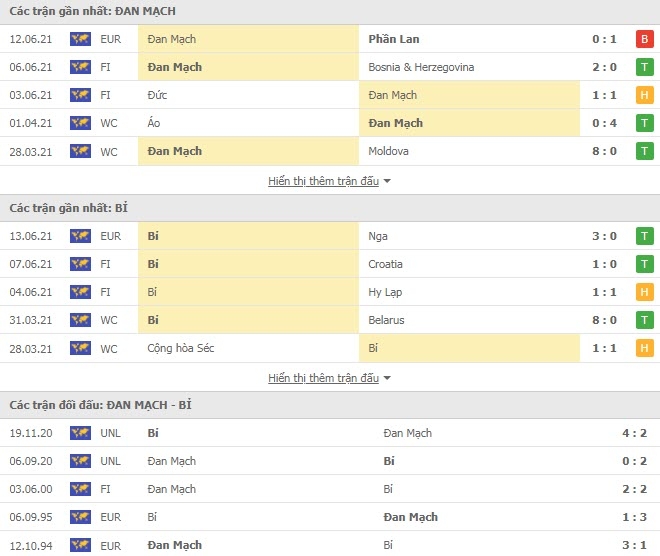This screenshot has height=556, width=660.
Task: Click green T badge for Moldova 8:0 match
Action: pos(644,151)
